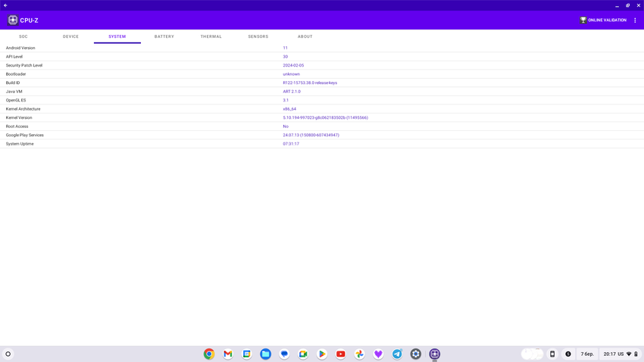This screenshot has height=362, width=644.
Task: Open the three-dot overflow menu
Action: point(635,20)
